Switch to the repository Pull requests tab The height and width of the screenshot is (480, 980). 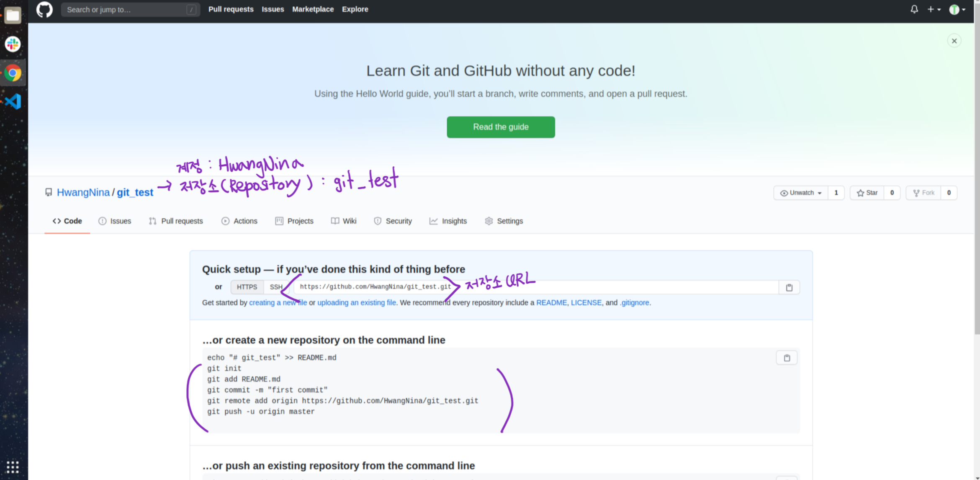coord(176,221)
